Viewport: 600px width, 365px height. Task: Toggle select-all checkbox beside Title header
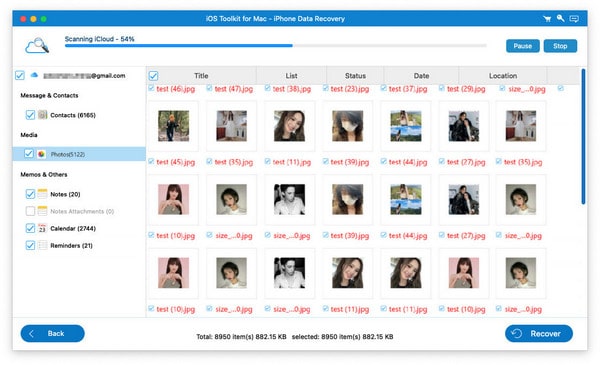[x=153, y=76]
